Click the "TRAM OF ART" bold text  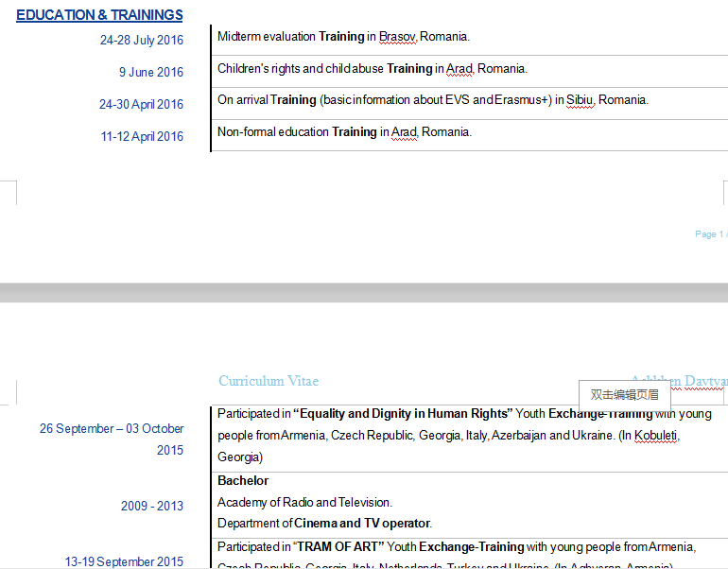click(338, 546)
